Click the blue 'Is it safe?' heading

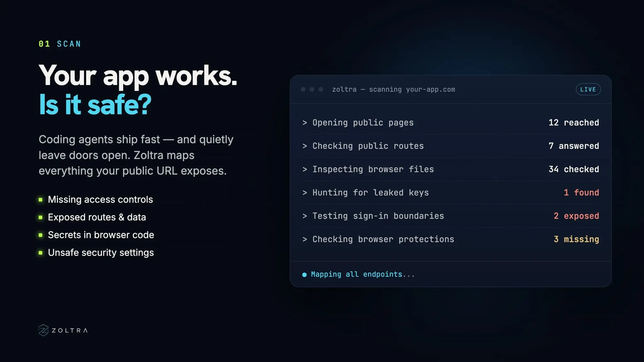click(x=95, y=105)
